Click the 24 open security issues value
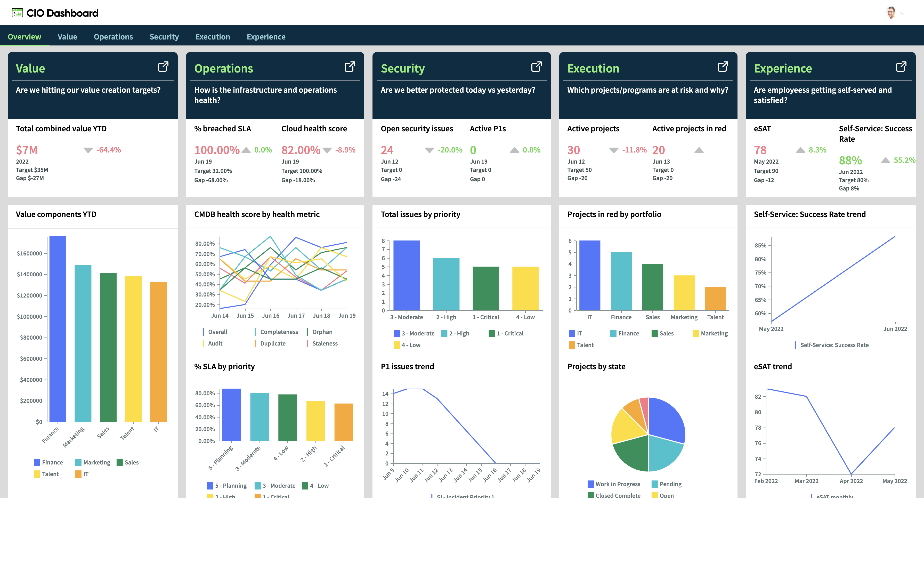Screen dimensions: 924x578 [x=387, y=150]
